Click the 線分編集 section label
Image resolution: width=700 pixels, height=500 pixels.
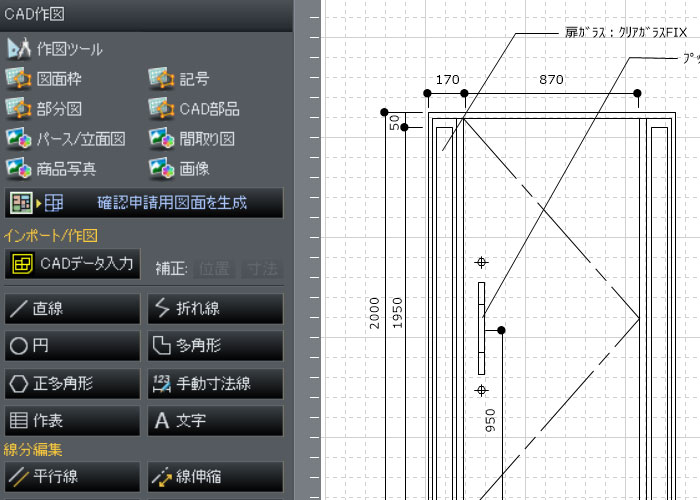33,449
